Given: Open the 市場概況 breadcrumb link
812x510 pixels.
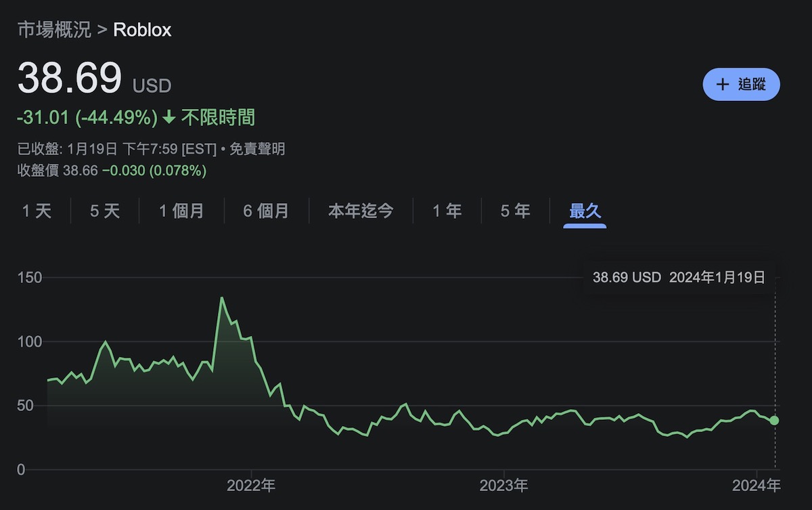Looking at the screenshot, I should point(54,30).
